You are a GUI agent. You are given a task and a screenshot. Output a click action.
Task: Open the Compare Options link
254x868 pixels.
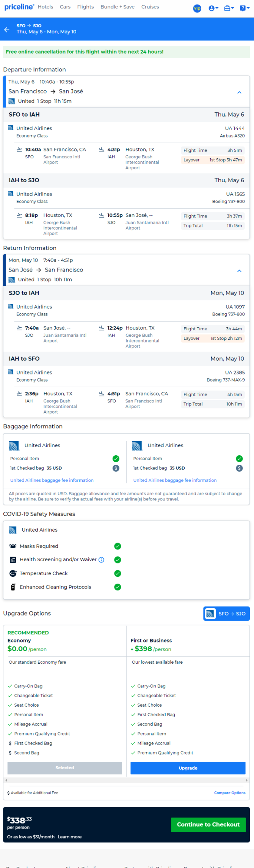click(x=230, y=793)
